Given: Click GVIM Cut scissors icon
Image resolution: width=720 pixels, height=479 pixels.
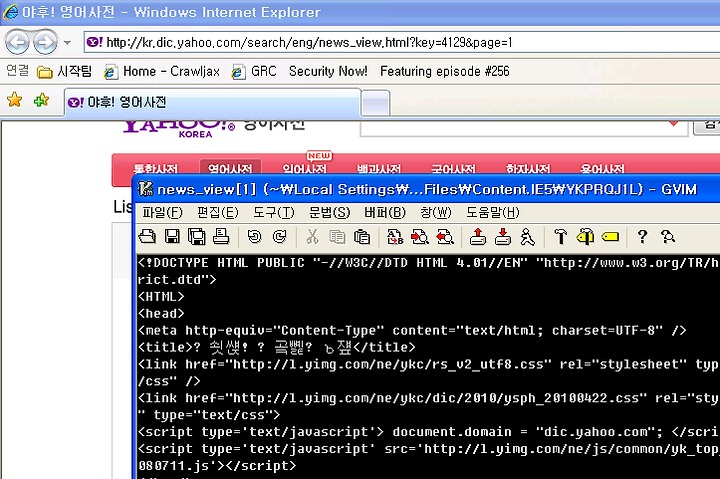Looking at the screenshot, I should 312,237.
